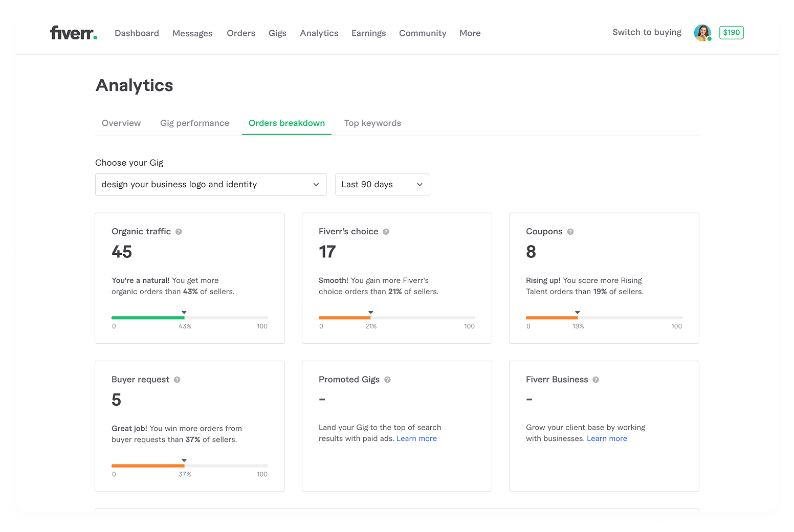This screenshot has height=532, width=794.
Task: Click the Fiverr Business help icon
Action: 595,380
